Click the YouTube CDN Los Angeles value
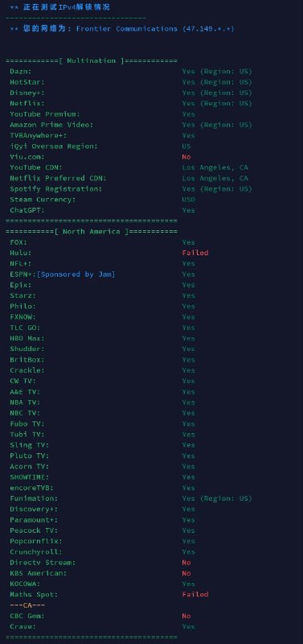This screenshot has height=644, width=303. (215, 167)
